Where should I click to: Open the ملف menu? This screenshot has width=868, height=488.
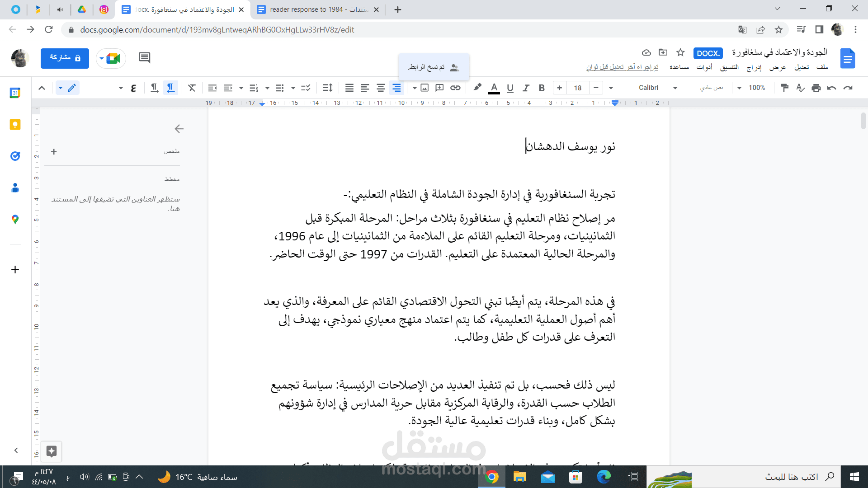[x=822, y=67]
